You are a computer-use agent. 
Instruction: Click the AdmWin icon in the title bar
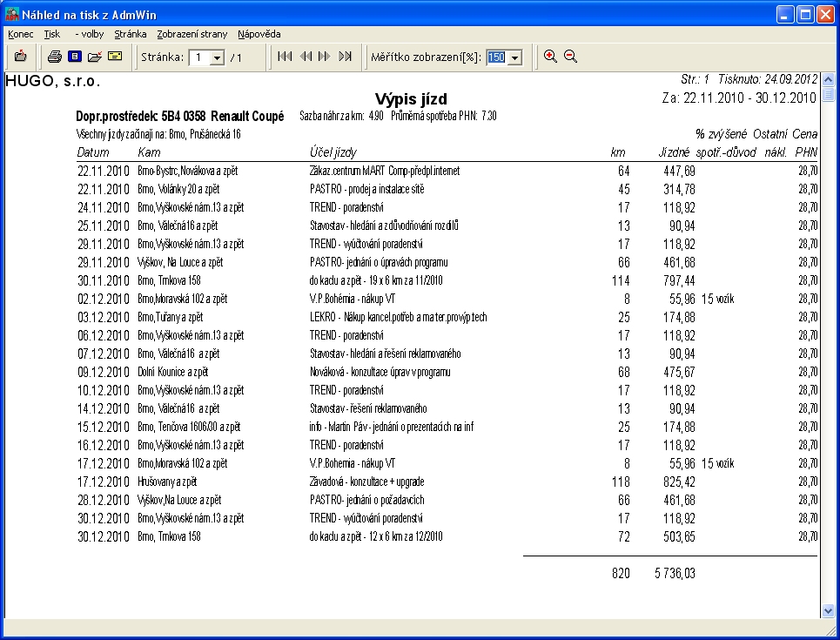click(12, 14)
